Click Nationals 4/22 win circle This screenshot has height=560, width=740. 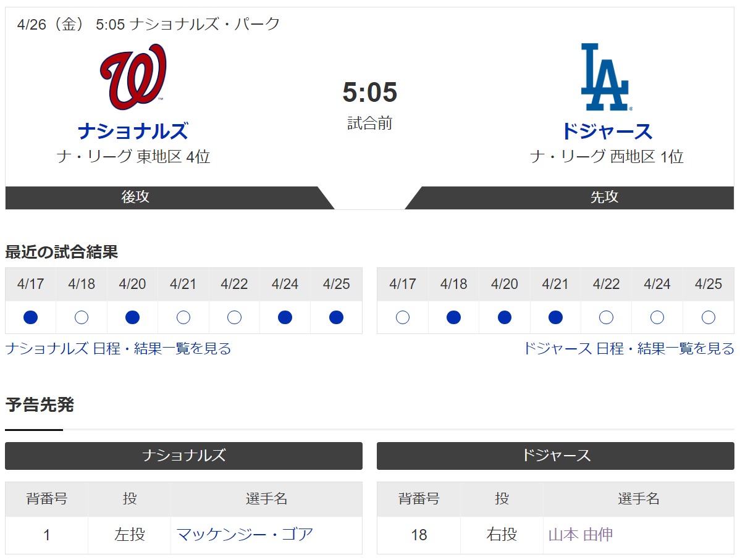pos(234,317)
